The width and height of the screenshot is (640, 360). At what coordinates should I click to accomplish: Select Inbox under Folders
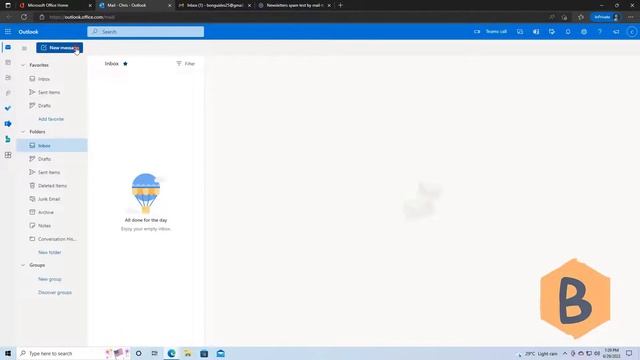point(52,145)
